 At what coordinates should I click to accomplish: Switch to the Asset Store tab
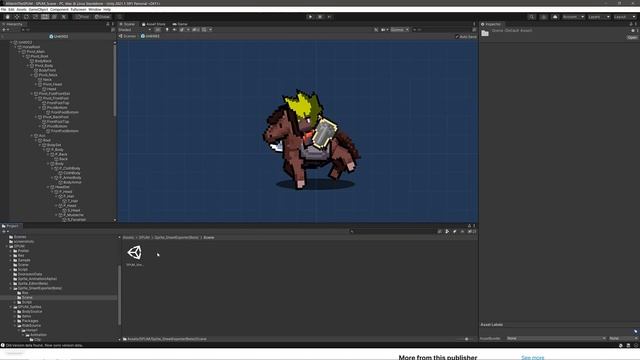tap(153, 24)
